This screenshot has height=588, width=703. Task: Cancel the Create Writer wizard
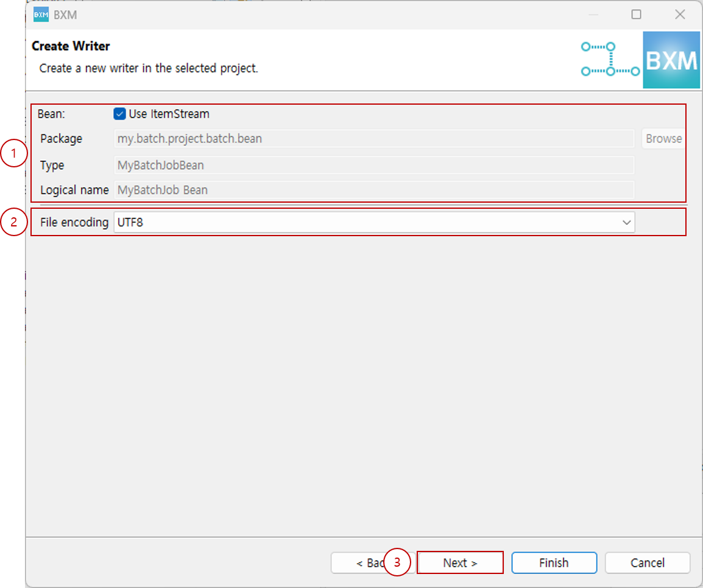pos(647,562)
